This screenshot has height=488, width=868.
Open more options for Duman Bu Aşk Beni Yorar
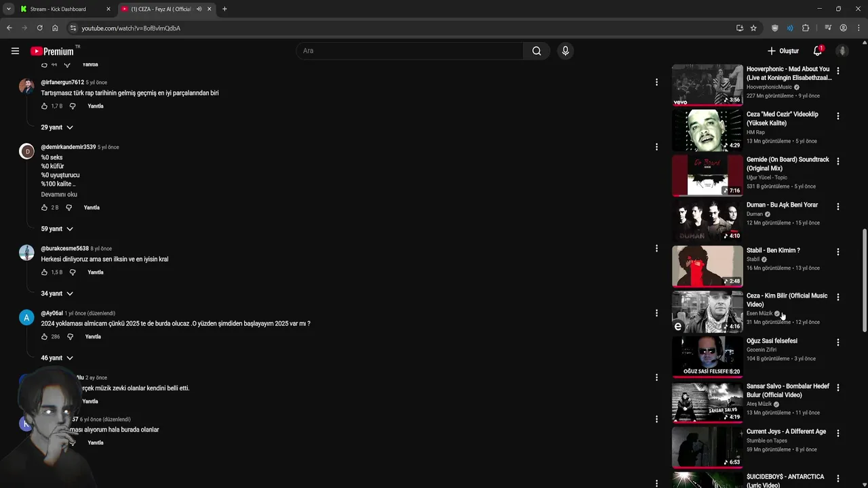pyautogui.click(x=838, y=206)
